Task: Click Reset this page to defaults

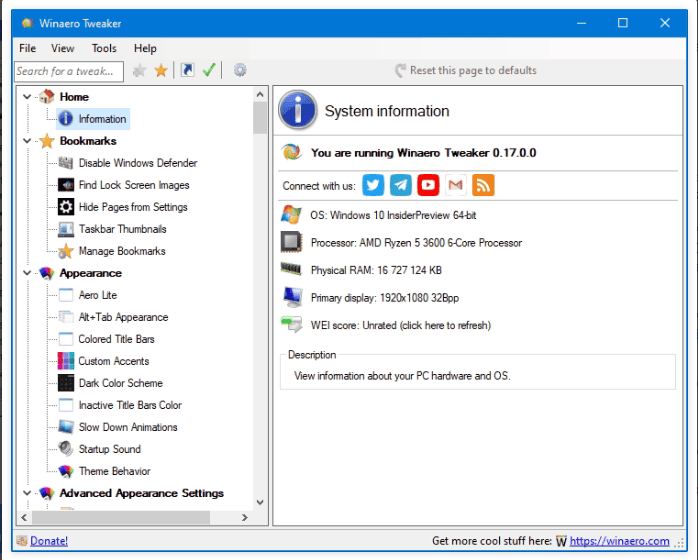Action: [x=466, y=70]
